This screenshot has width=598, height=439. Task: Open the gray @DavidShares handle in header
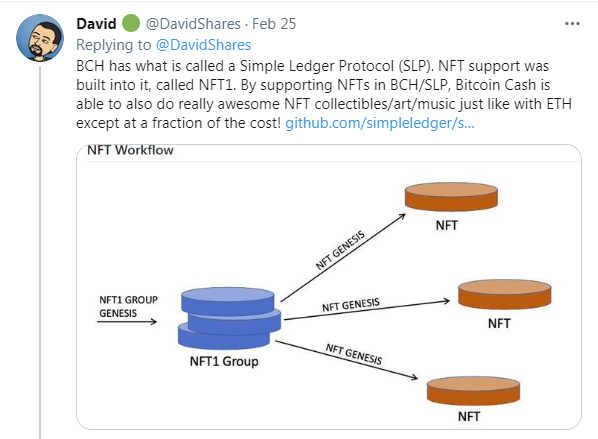coord(193,24)
